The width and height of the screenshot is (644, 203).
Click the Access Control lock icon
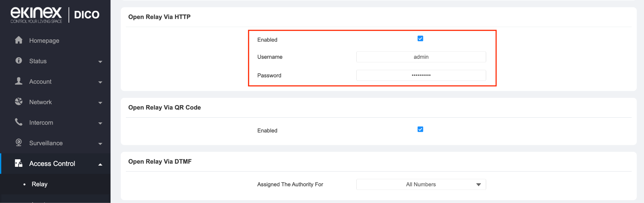pos(19,163)
